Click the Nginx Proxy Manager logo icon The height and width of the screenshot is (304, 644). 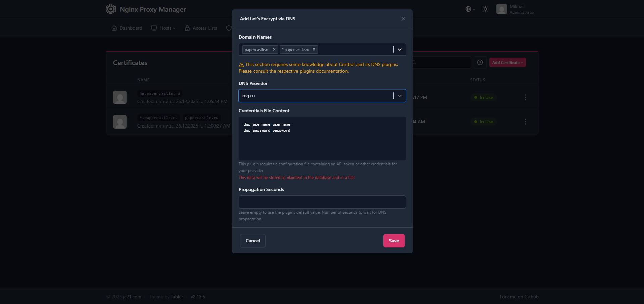tap(111, 9)
